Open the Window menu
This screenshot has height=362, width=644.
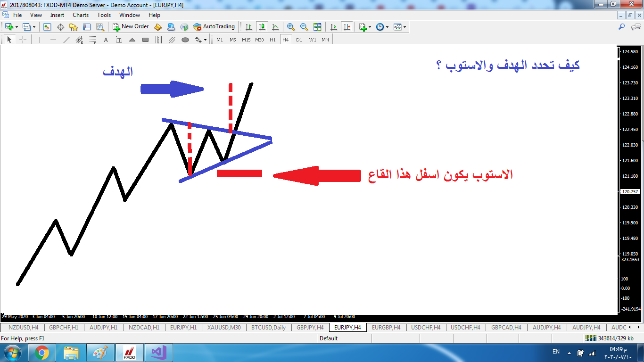pyautogui.click(x=130, y=15)
